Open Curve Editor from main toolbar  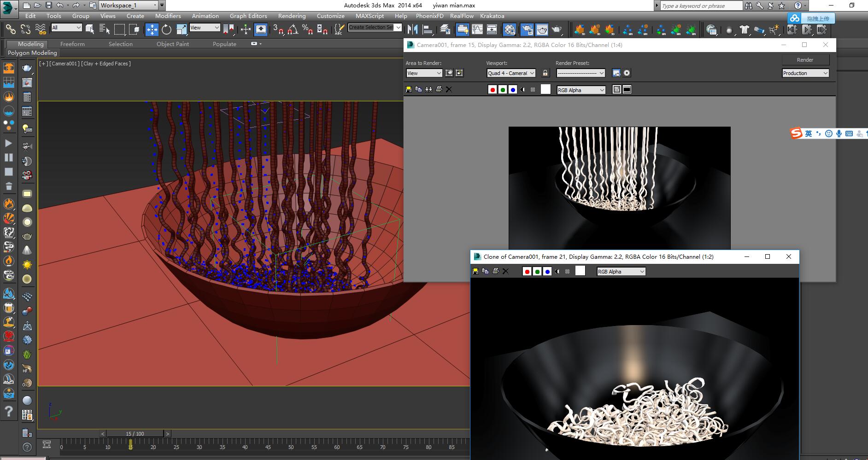[477, 29]
